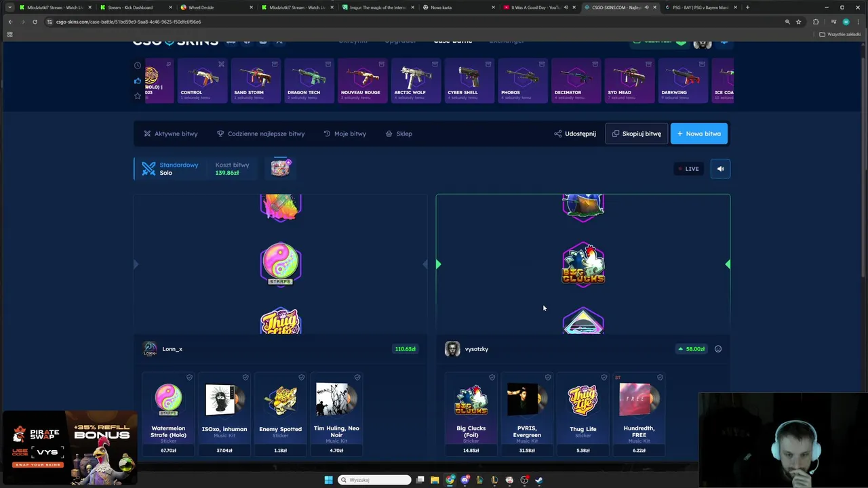Open the NOUVEAU ROUGE drop card
The width and height of the screenshot is (868, 488).
tap(363, 81)
